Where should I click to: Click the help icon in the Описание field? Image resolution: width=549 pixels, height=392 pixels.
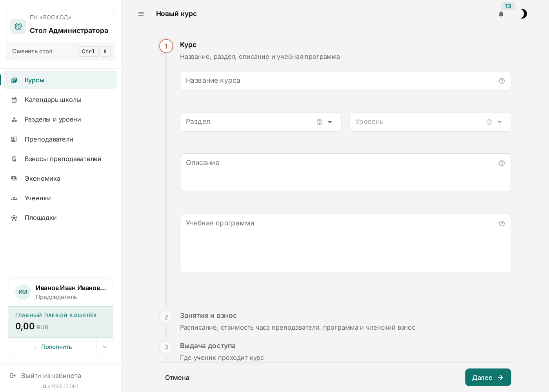click(502, 163)
